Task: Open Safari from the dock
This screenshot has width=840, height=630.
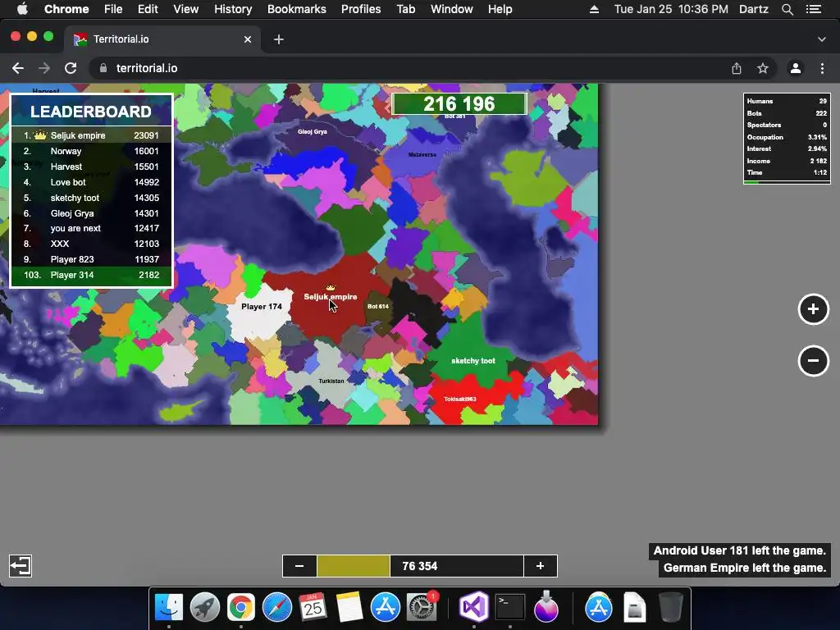Action: pyautogui.click(x=277, y=607)
